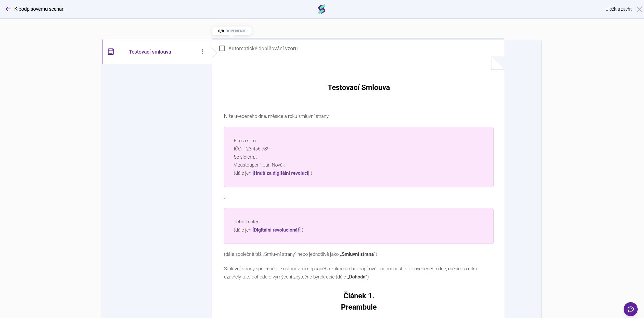Click the progress bar above document
This screenshot has width=644, height=318.
pos(358,39)
